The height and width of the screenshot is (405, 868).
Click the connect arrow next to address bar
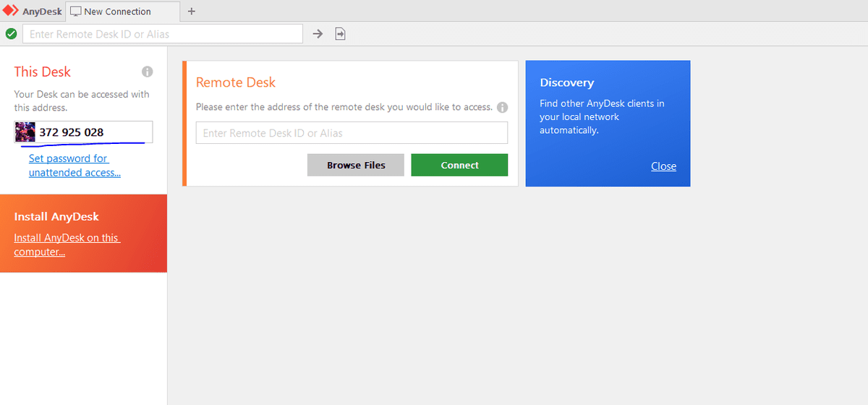tap(318, 34)
